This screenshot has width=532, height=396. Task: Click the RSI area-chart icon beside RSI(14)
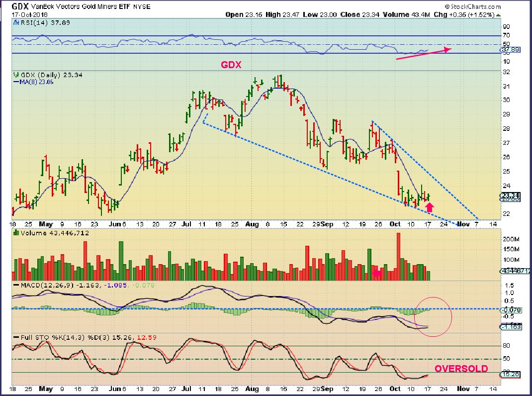click(x=16, y=23)
